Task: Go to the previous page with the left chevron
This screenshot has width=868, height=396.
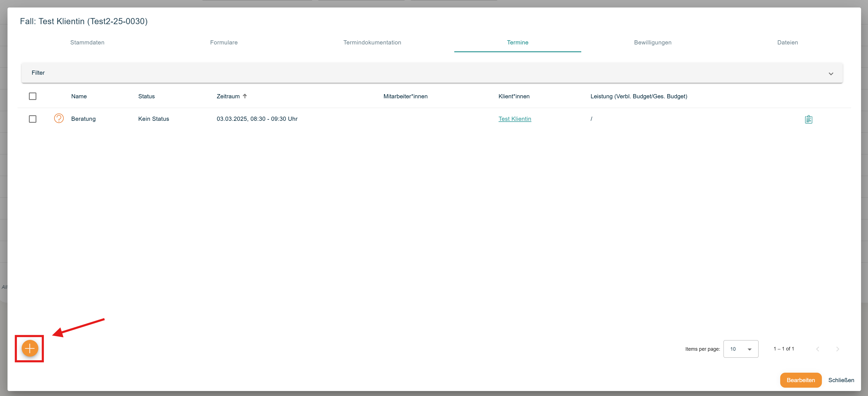Action: coord(818,349)
